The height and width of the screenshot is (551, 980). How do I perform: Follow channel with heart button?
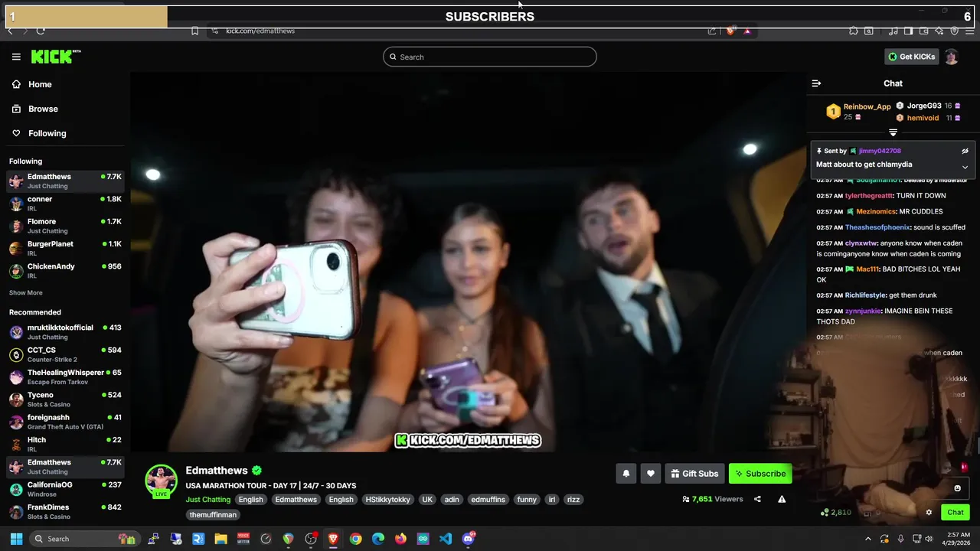pyautogui.click(x=650, y=474)
